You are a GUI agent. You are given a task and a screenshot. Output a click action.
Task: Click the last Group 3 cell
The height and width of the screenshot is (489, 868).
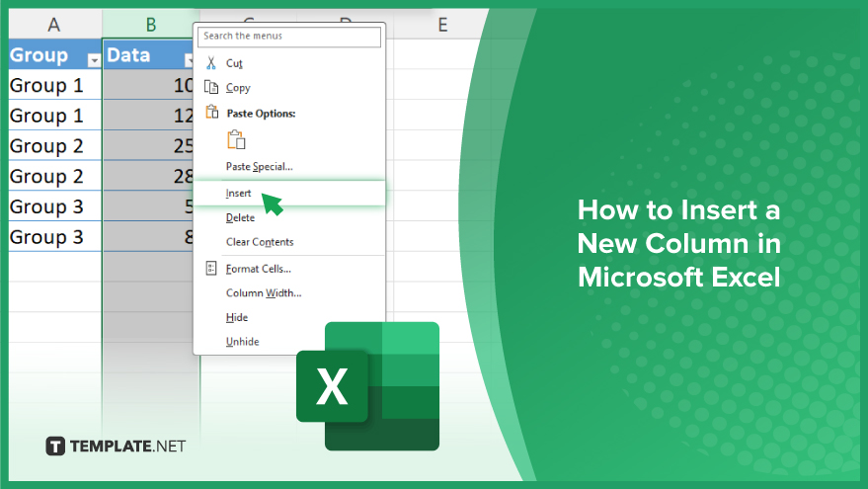click(x=54, y=237)
